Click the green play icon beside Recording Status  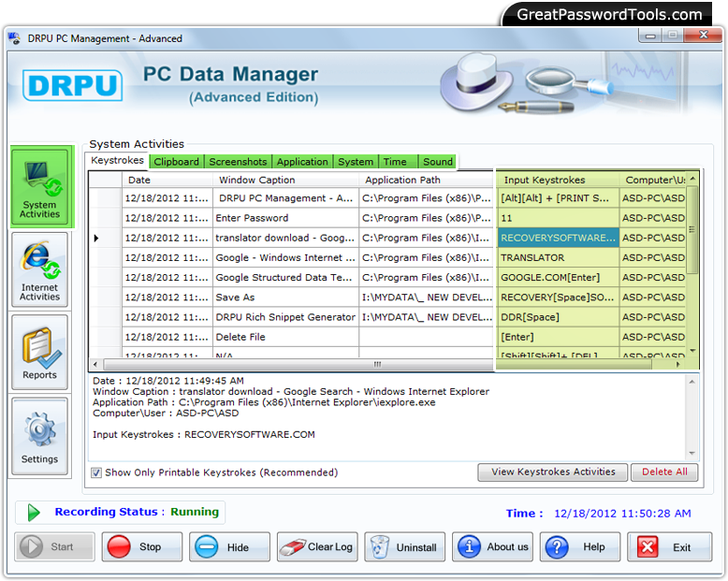pos(34,513)
